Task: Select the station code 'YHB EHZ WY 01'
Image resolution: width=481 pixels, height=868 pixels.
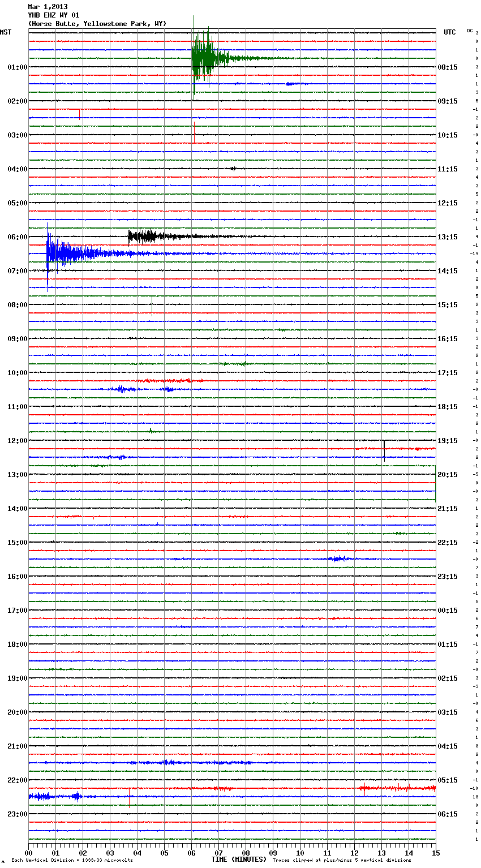Action: [x=53, y=15]
